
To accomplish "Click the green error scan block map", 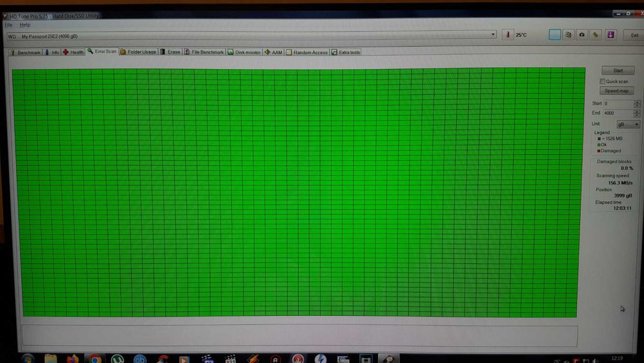I will (x=299, y=192).
